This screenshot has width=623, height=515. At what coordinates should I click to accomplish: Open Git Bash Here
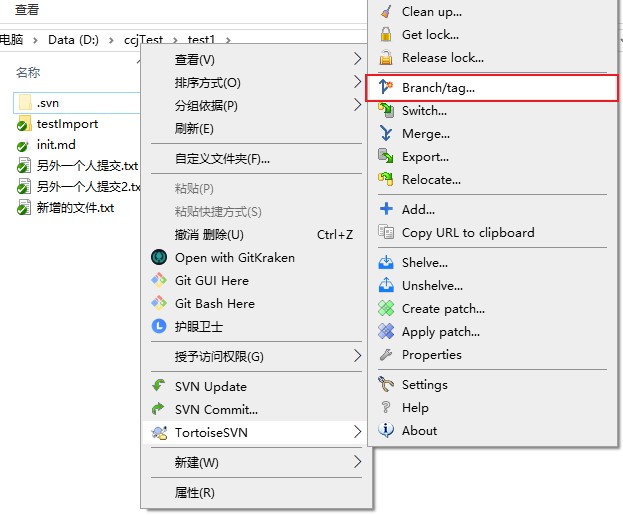pos(214,303)
